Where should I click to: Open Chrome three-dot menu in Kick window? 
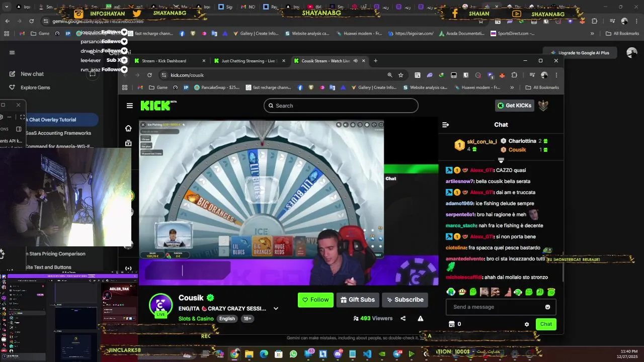556,75
